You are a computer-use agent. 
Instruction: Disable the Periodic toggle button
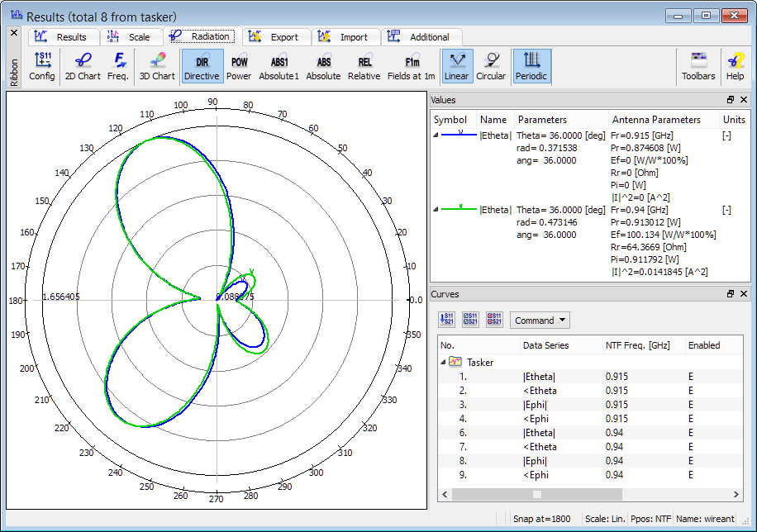coord(531,66)
